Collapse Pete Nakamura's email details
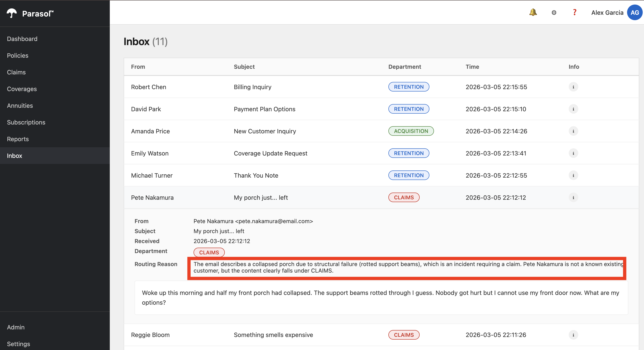This screenshot has height=350, width=644. pos(261,197)
